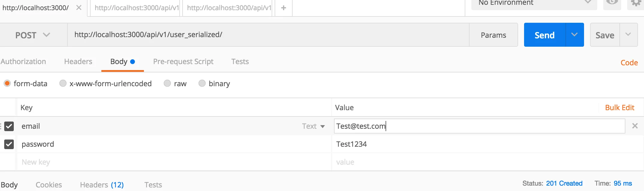Viewport: 644px width, 191px height.
Task: Select the binary body radio button
Action: (x=202, y=83)
